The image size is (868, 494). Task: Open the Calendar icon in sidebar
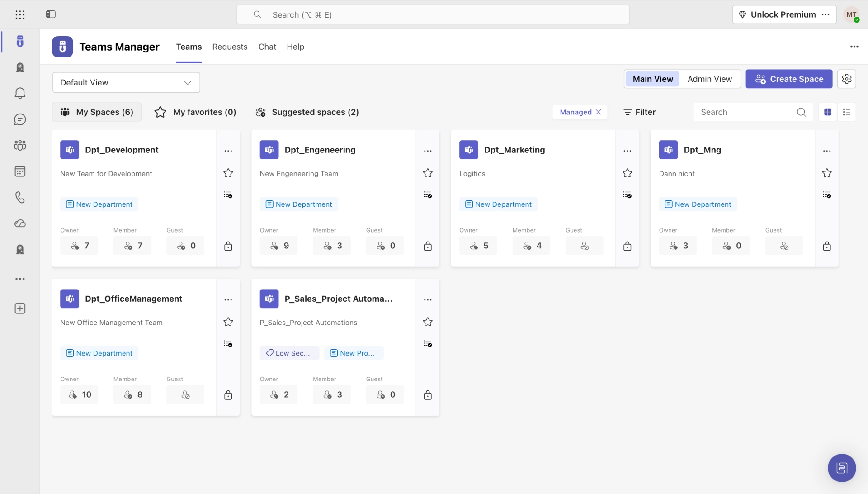tap(20, 171)
